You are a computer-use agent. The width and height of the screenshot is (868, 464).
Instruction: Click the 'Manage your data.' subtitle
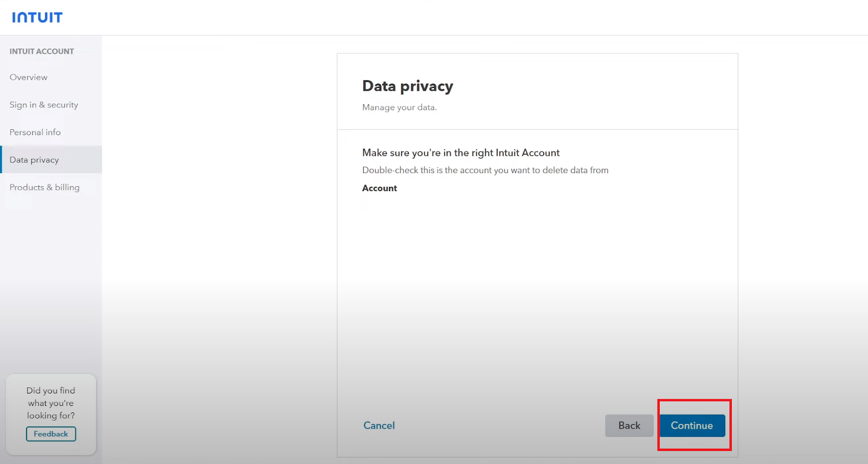pyautogui.click(x=399, y=107)
